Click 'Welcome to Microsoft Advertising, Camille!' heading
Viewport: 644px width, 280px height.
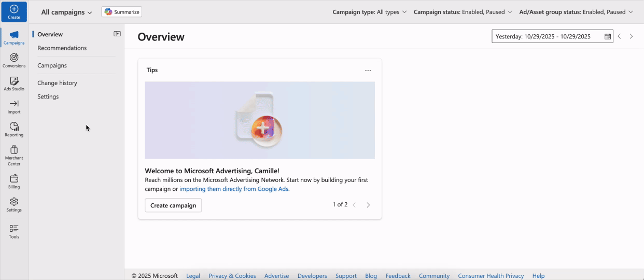point(212,171)
